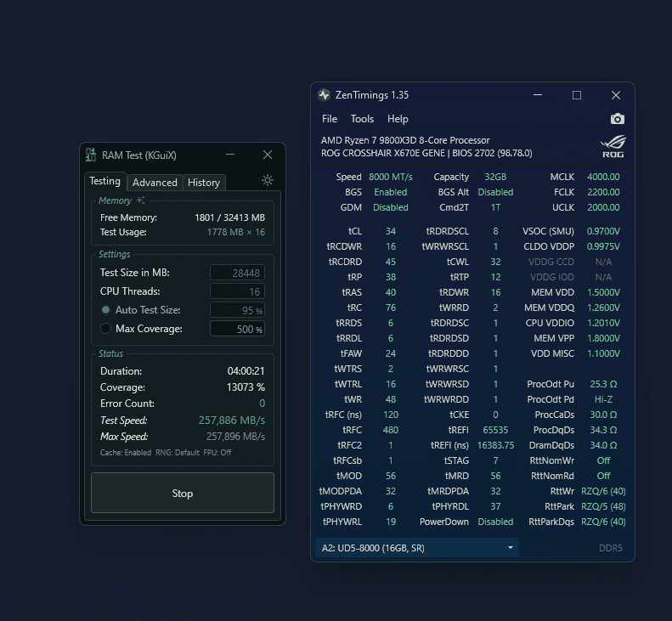
Task: Click the PowerDown Disabled value
Action: click(495, 522)
